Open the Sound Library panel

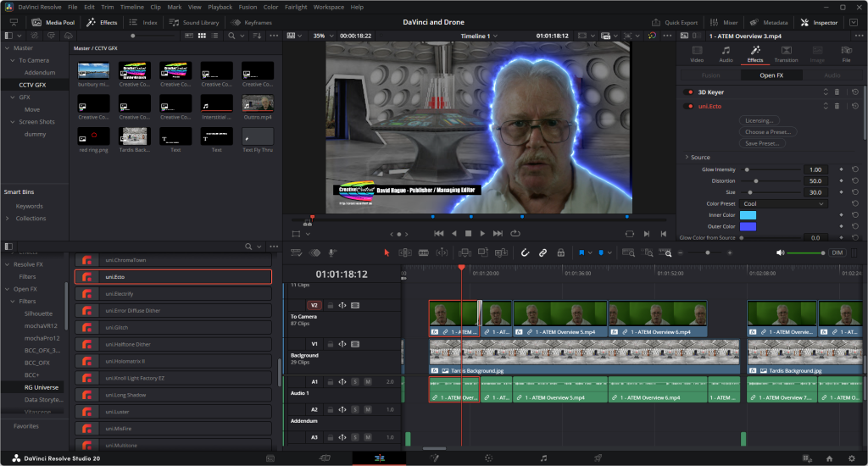click(x=194, y=23)
